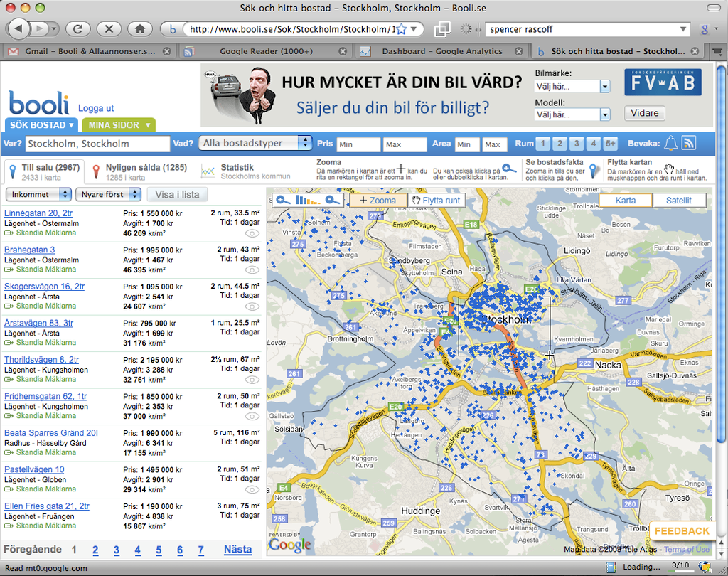Click Google search engine icon

click(x=705, y=29)
